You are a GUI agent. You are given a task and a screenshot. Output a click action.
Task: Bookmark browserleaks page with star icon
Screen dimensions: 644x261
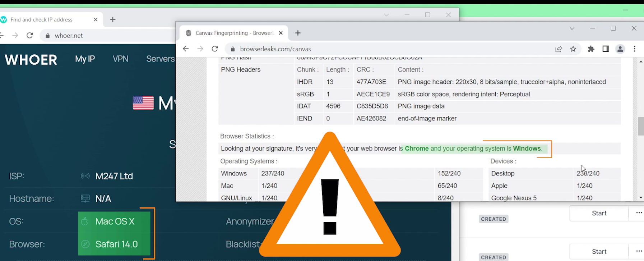click(x=573, y=49)
